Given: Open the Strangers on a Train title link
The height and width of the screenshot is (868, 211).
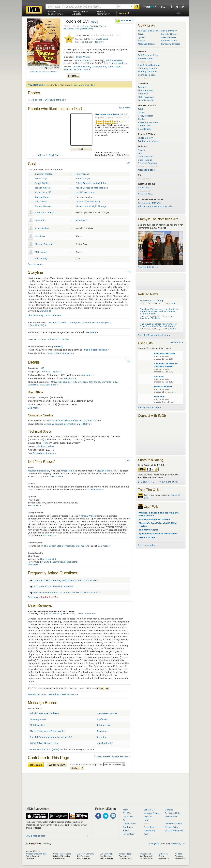Looking at the screenshot, I should point(106,114).
